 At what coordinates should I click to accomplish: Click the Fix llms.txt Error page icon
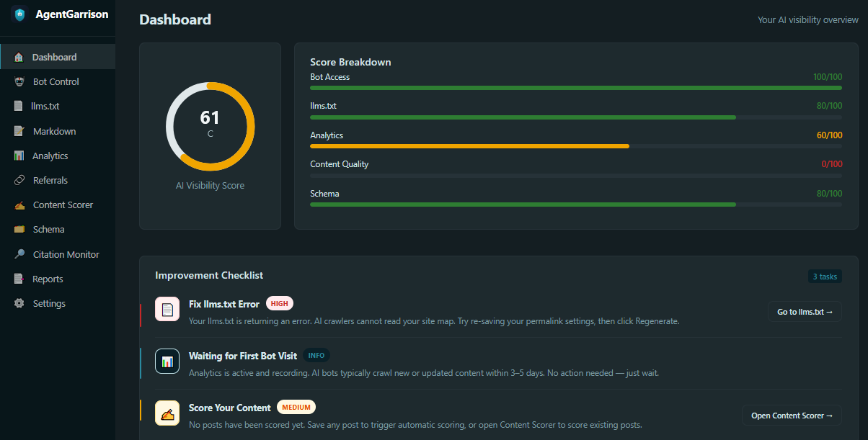coord(167,310)
